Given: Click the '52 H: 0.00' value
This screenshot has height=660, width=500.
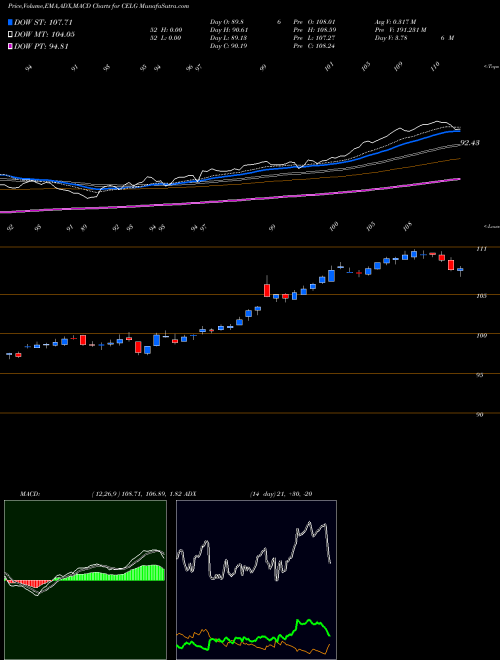Looking at the screenshot, I should (164, 30).
